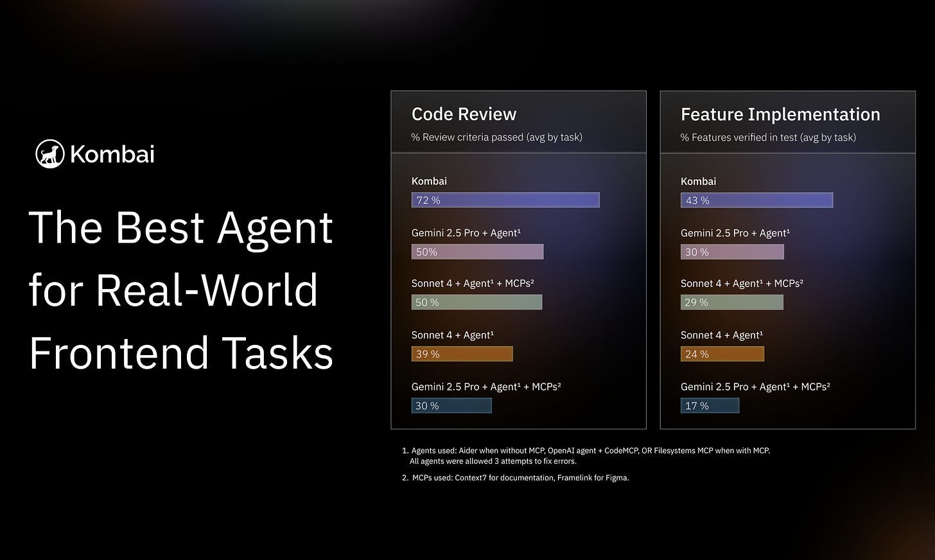
Task: Click the headline line 'for Real-World'
Action: point(173,290)
